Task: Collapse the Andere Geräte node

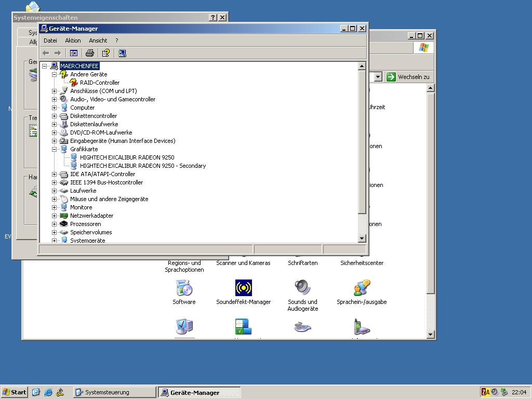Action: point(54,74)
